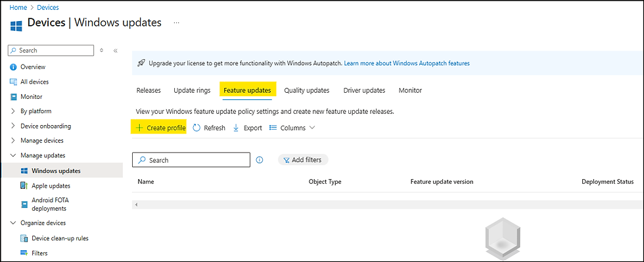Click the Export button label
The image size is (644, 262).
pos(253,128)
